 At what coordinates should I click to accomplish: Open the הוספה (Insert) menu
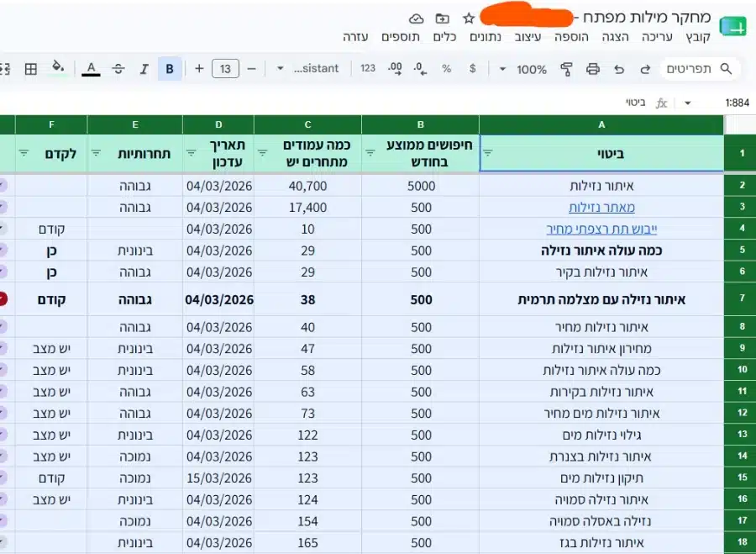(x=571, y=37)
